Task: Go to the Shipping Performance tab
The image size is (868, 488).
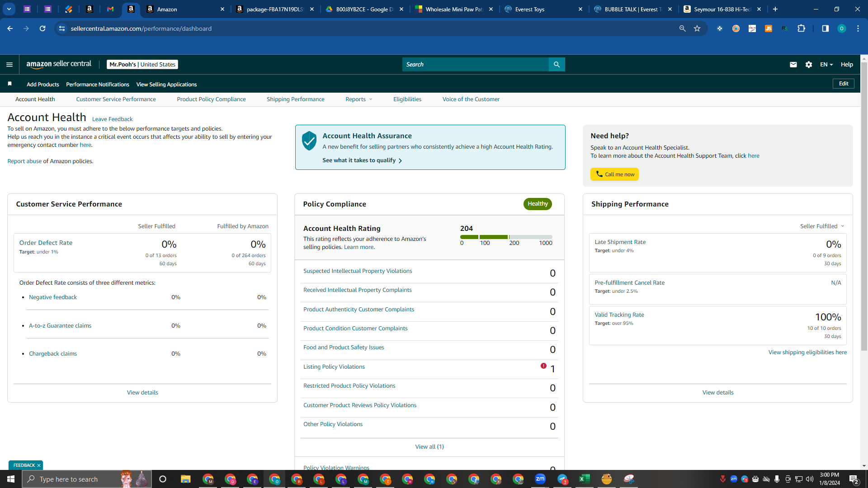Action: click(x=296, y=99)
